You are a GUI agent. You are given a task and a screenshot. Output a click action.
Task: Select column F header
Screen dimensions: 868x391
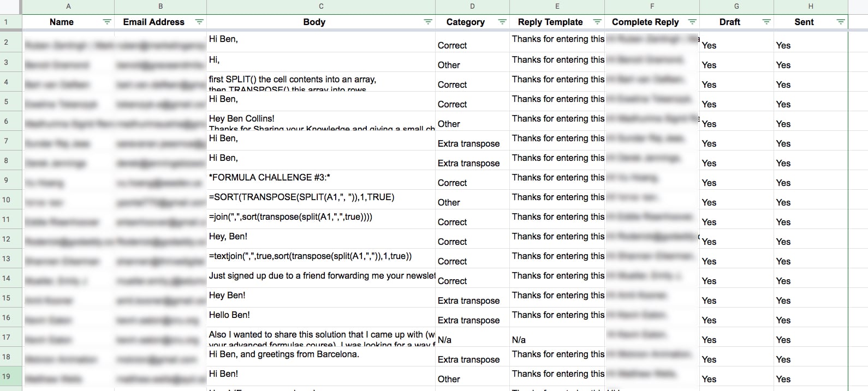pos(652,7)
